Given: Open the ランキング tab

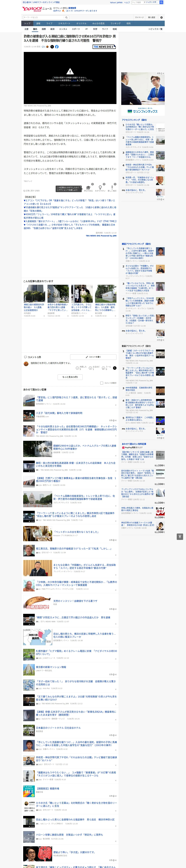Looking at the screenshot, I should click(115, 24).
